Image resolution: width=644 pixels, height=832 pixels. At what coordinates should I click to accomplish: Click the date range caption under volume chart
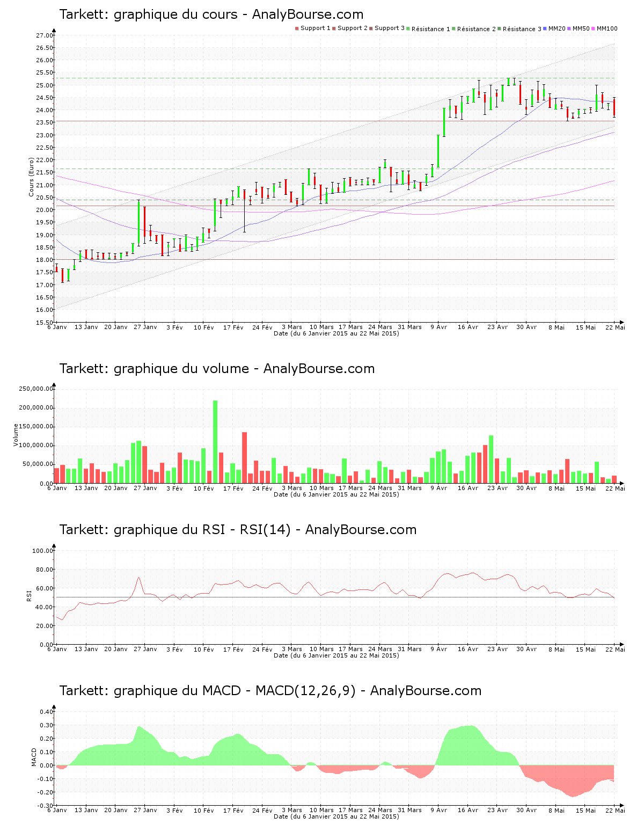[x=336, y=494]
